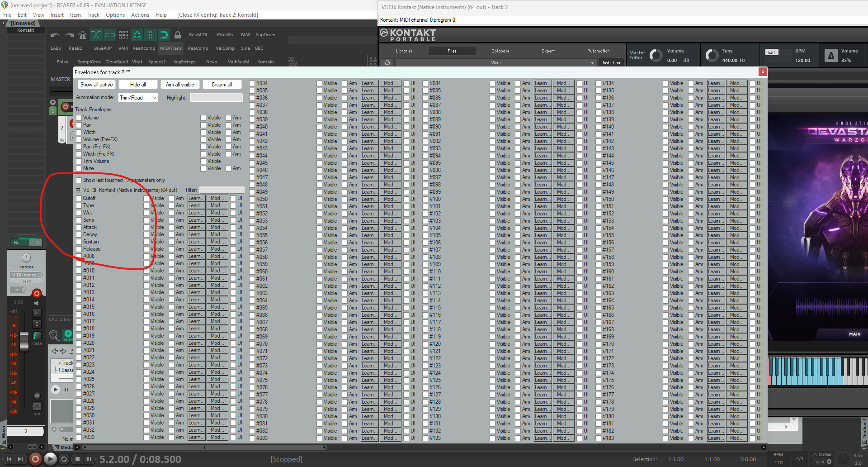Switch to Kontakt Libraries tab
Image resolution: width=868 pixels, height=467 pixels.
[x=404, y=51]
